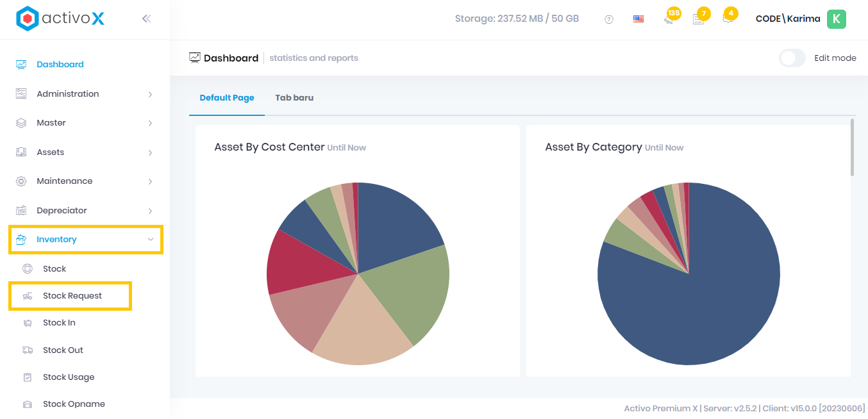Open messages icon with 4 badge
868x419 pixels.
click(728, 18)
